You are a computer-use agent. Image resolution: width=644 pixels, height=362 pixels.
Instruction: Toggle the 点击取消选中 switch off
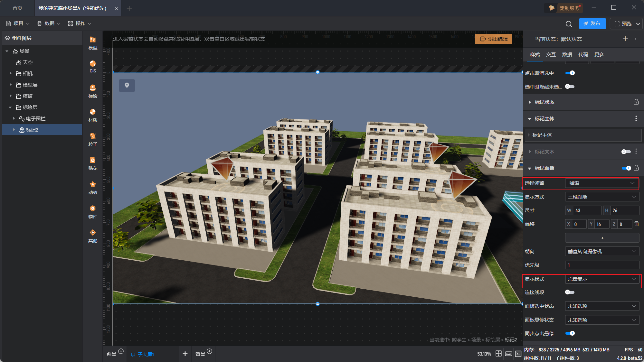570,73
